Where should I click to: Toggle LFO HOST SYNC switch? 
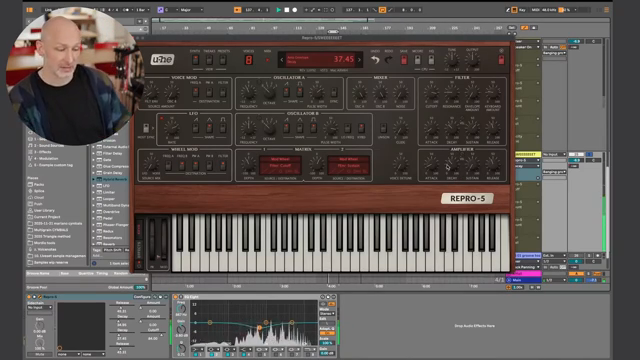click(146, 128)
